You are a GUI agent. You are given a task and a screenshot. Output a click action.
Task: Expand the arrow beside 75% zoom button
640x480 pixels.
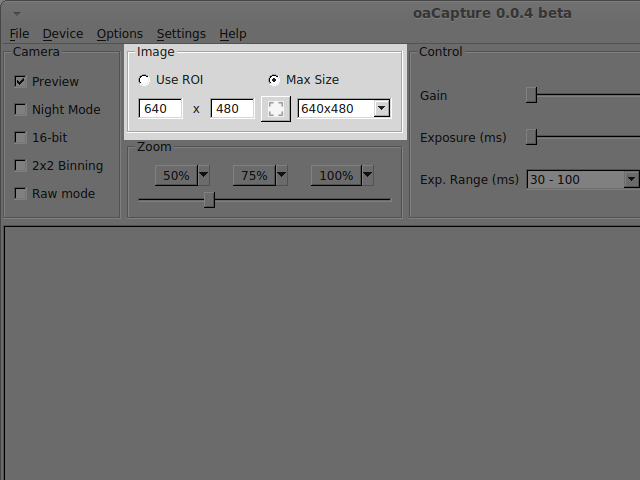282,175
